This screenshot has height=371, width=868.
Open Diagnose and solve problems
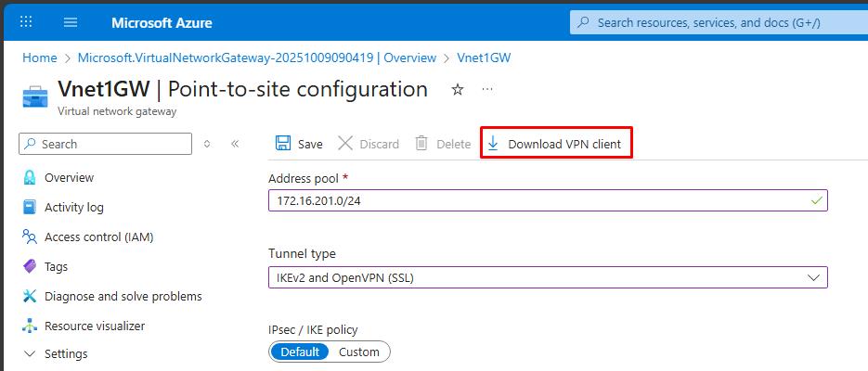click(x=123, y=296)
